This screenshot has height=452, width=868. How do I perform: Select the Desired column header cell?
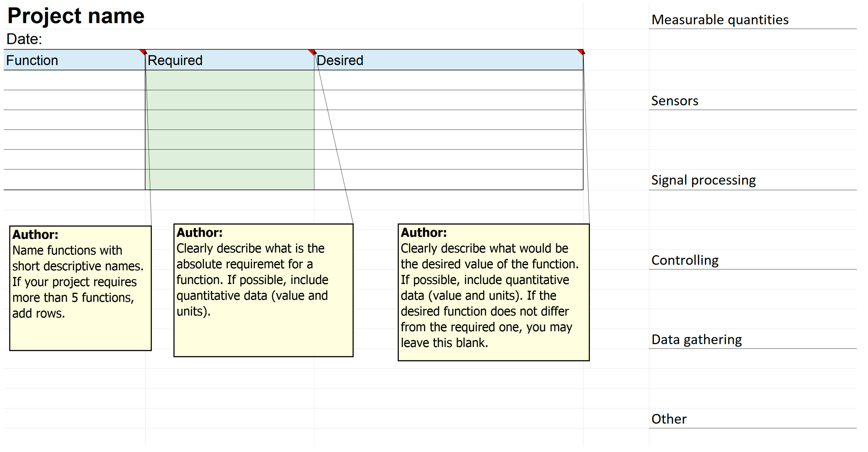[x=448, y=61]
